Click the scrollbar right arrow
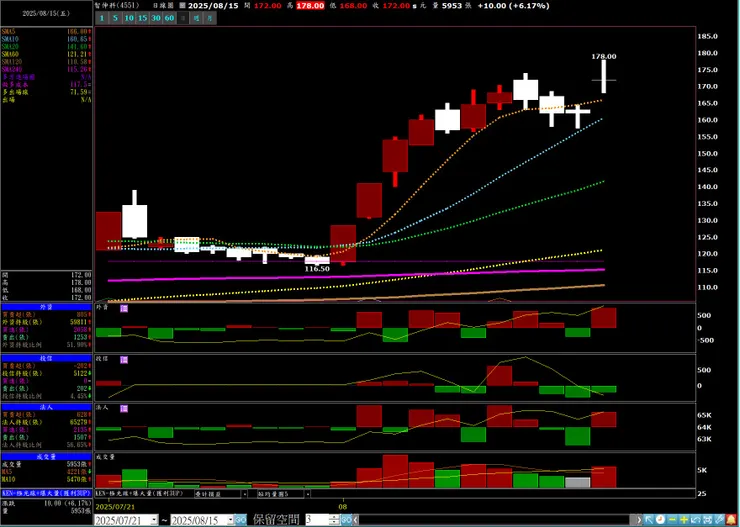This screenshot has width=740, height=527. coord(639,520)
